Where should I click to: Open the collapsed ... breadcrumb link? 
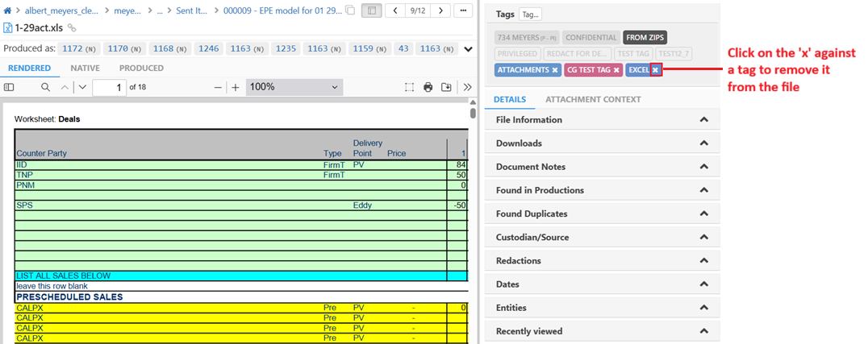(160, 10)
